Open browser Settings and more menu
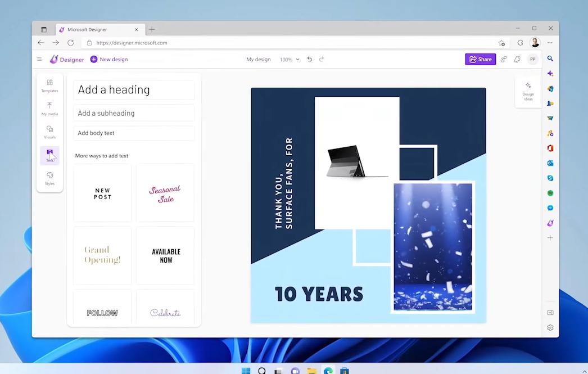This screenshot has height=374, width=588. coord(550,43)
